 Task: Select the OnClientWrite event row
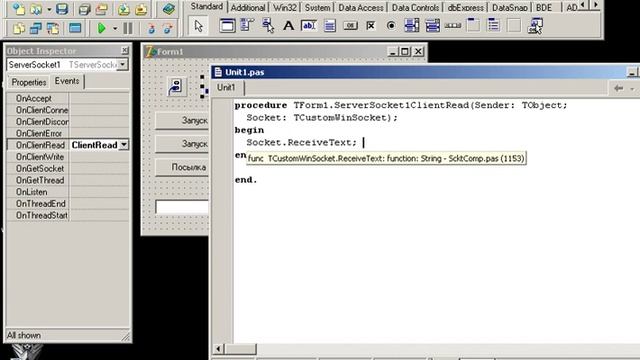point(68,157)
